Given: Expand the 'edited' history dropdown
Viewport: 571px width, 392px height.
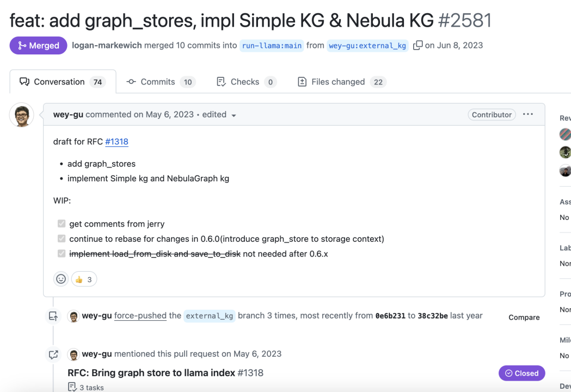Looking at the screenshot, I should pos(234,115).
